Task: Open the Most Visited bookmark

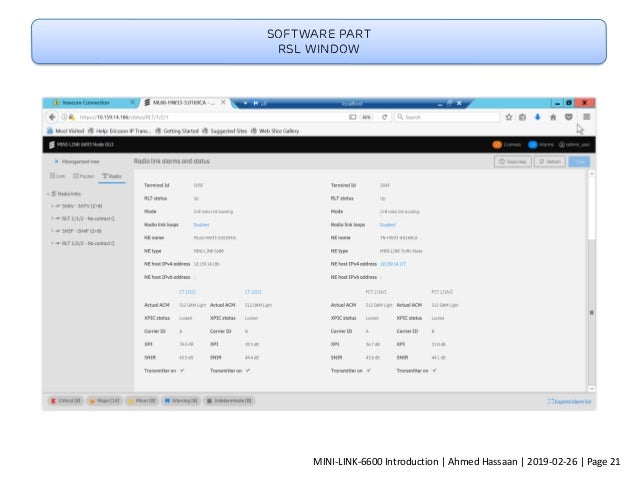Action: click(66, 131)
